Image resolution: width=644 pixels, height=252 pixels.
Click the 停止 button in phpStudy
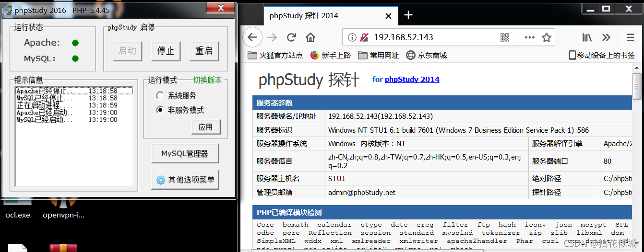click(166, 51)
